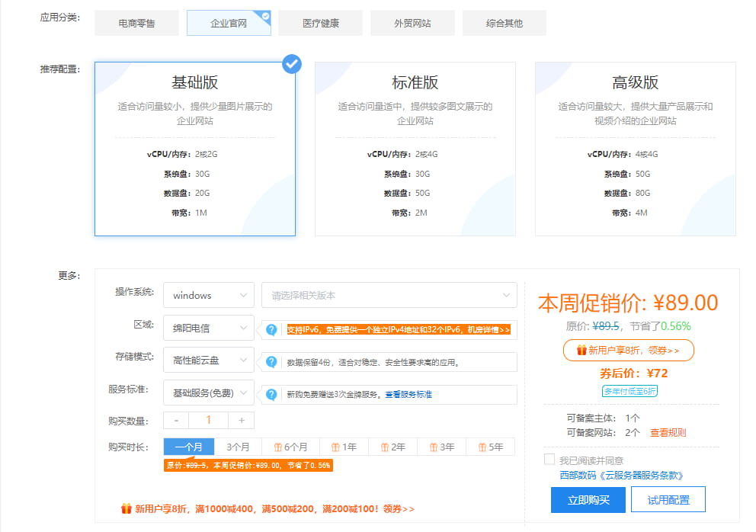Click the question mark icon for 存储模式
Viewport: 756px width, 532px height.
pos(273,360)
